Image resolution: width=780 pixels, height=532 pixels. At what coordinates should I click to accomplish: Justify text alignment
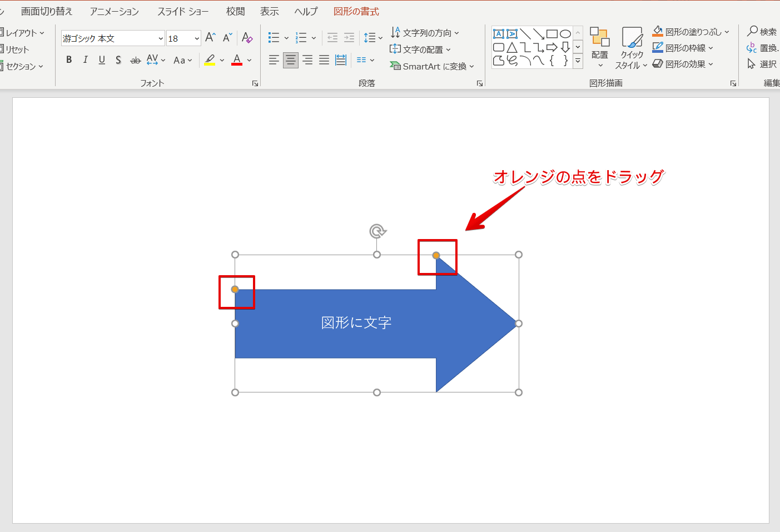click(324, 59)
